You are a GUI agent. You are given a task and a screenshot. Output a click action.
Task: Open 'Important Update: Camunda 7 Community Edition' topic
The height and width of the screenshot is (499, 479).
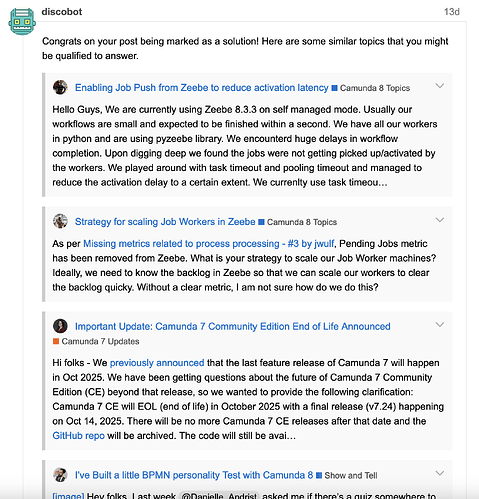tap(233, 326)
